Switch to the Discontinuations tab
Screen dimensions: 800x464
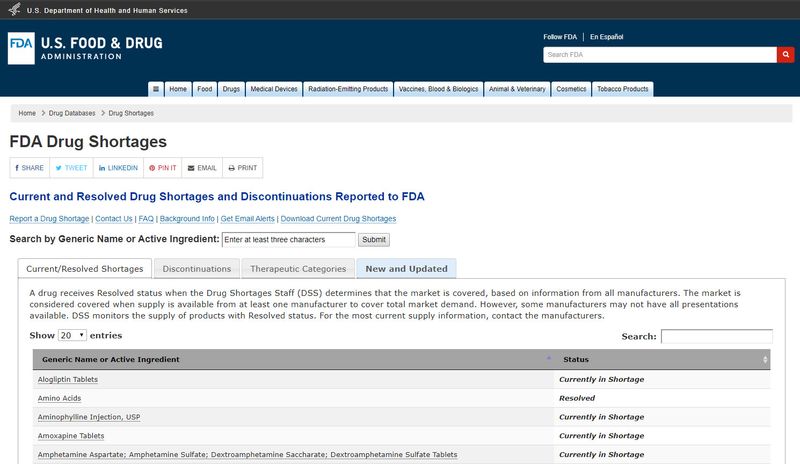(197, 268)
